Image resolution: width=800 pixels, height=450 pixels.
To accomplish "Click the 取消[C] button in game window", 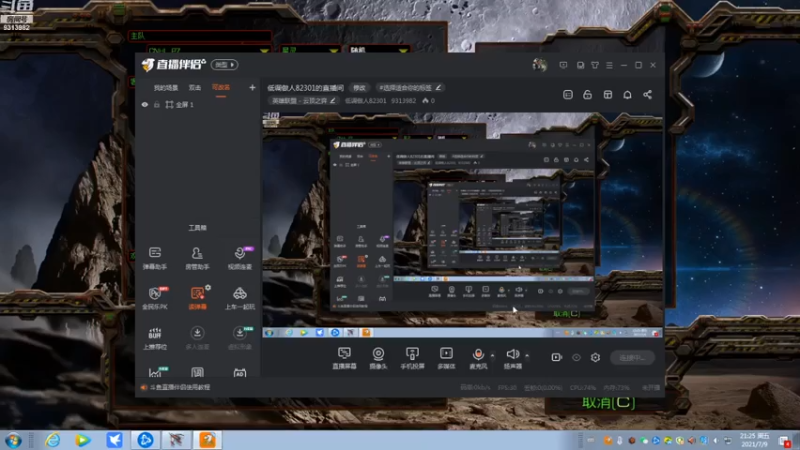I will (609, 403).
